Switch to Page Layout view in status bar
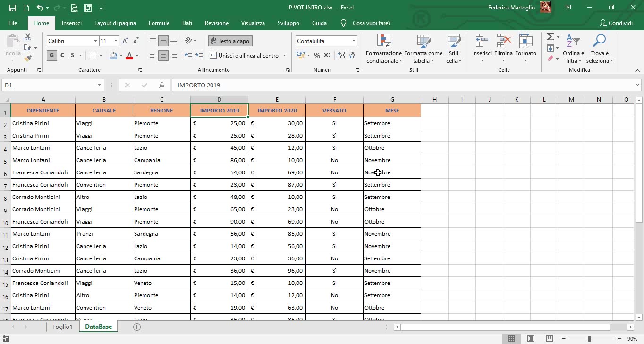Viewport: 644px width, 344px height. (531, 339)
